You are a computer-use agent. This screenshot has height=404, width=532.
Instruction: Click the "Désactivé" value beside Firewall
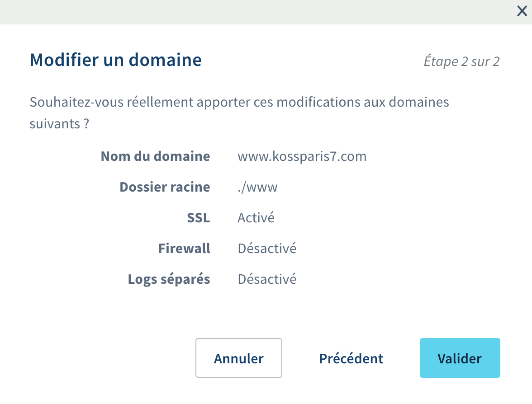coord(267,249)
